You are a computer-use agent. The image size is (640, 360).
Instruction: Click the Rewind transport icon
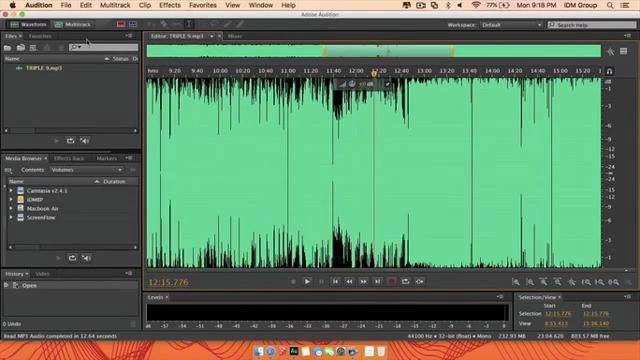pyautogui.click(x=349, y=281)
